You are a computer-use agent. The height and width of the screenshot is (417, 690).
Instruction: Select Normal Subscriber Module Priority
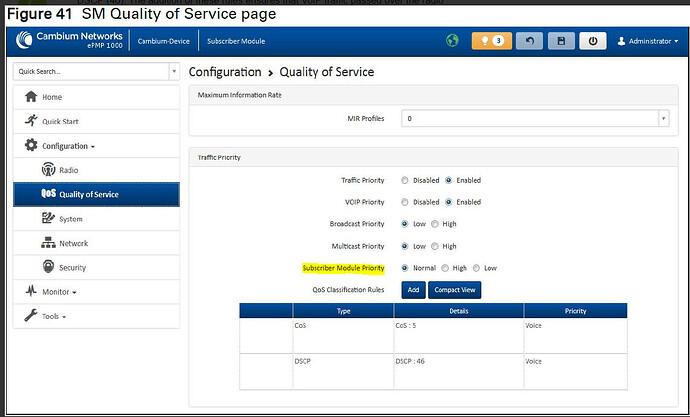[x=405, y=268]
